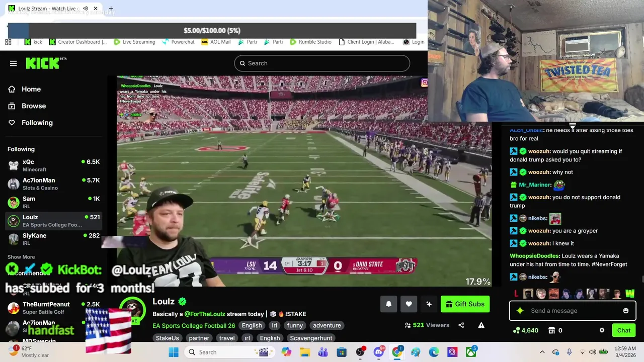Screen dimensions: 644x362
Task: Open Live Streaming bookmark
Action: click(134, 42)
